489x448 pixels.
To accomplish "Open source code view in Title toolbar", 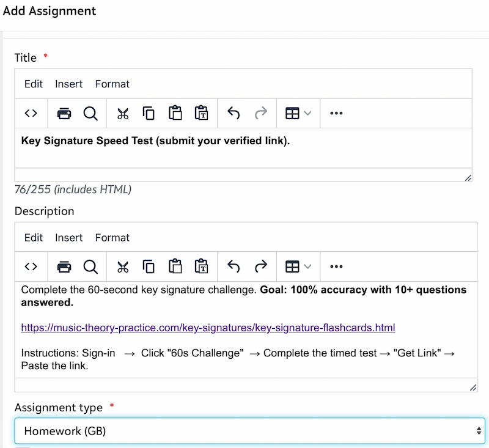I will (x=31, y=113).
